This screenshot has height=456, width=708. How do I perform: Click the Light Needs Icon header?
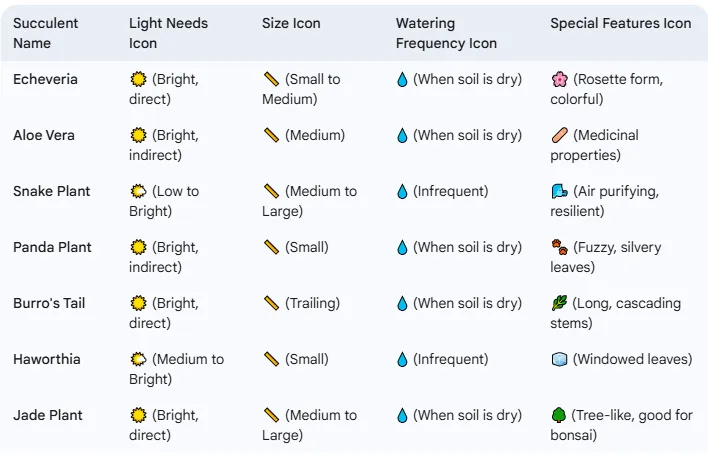(168, 33)
